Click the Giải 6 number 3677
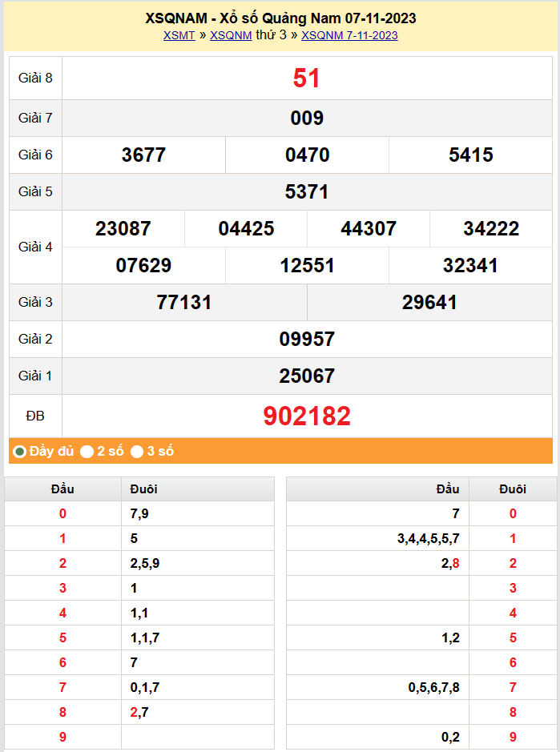This screenshot has width=560, height=752. (143, 155)
